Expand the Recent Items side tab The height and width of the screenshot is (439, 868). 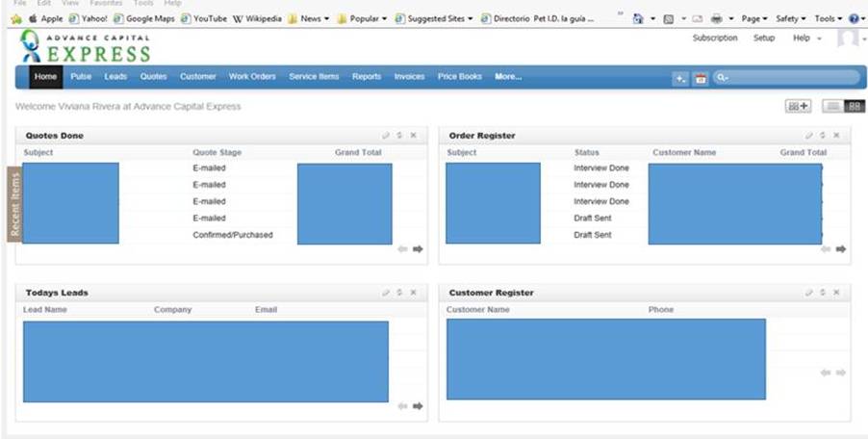click(x=14, y=204)
